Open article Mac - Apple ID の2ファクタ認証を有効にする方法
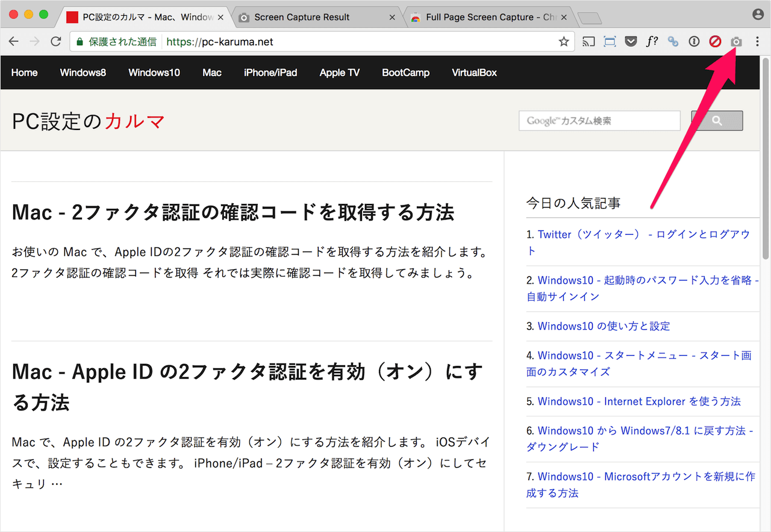771x532 pixels. point(247,387)
